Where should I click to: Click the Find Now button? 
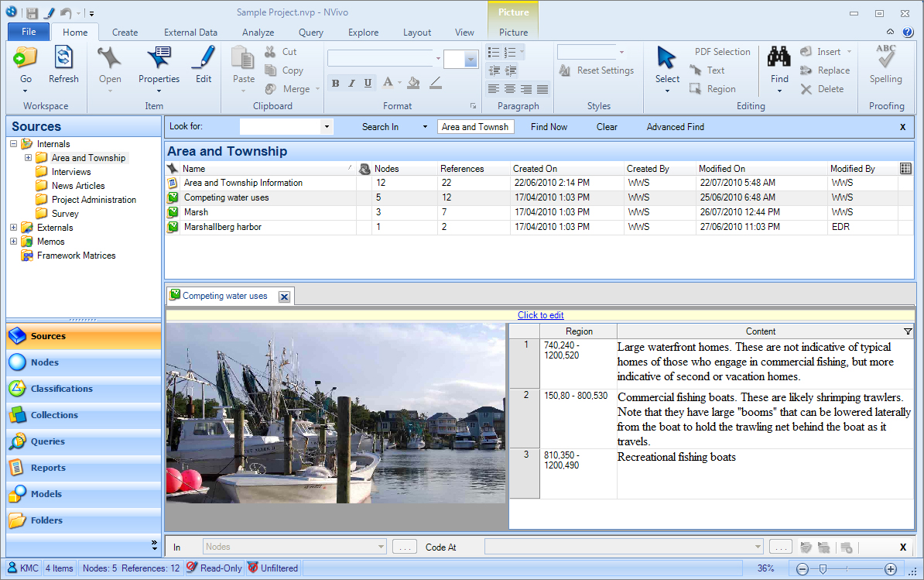coord(549,127)
